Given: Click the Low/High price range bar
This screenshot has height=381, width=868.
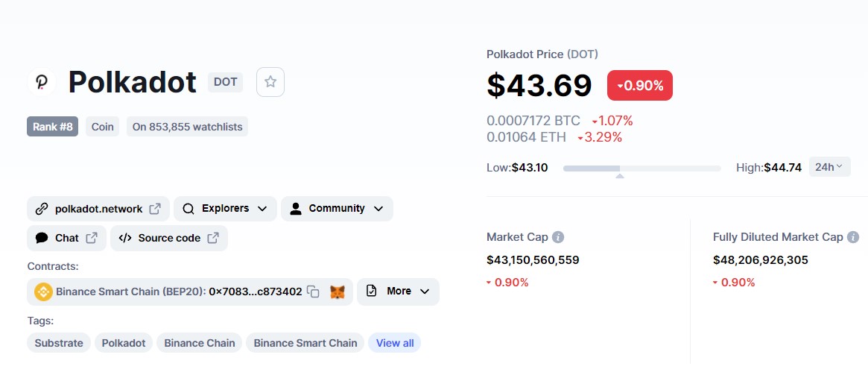Looking at the screenshot, I should [x=642, y=169].
